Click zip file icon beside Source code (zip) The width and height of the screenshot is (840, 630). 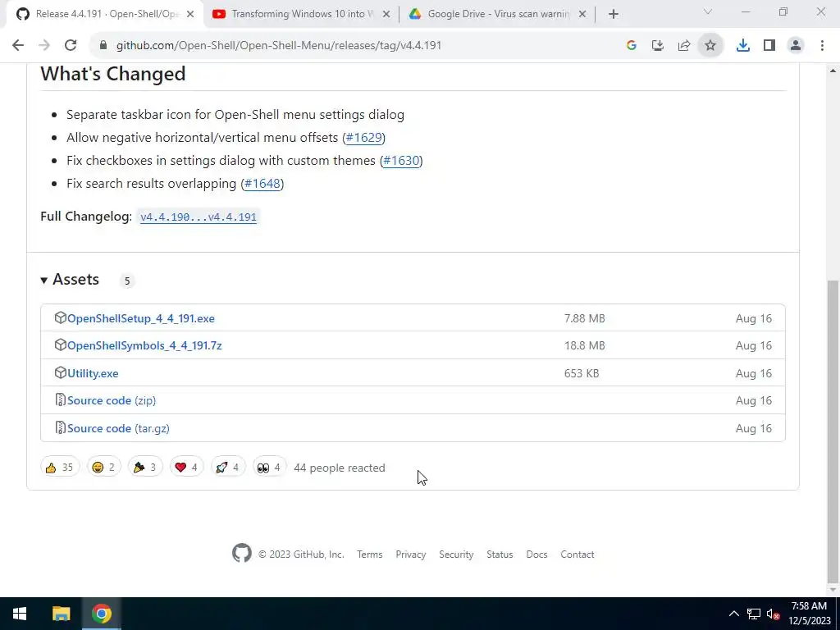[x=60, y=400]
